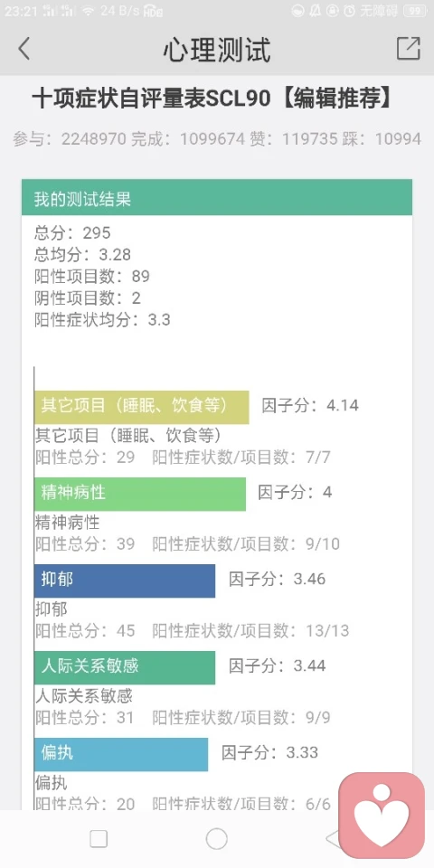Tap the 心理测试 page title
Image resolution: width=434 pixels, height=868 pixels.
coord(217,50)
